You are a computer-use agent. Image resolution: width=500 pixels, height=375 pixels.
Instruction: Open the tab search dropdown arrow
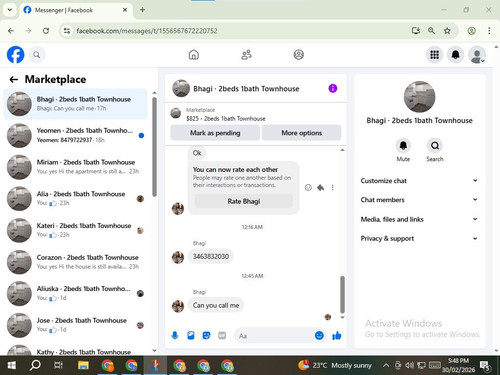coord(10,10)
